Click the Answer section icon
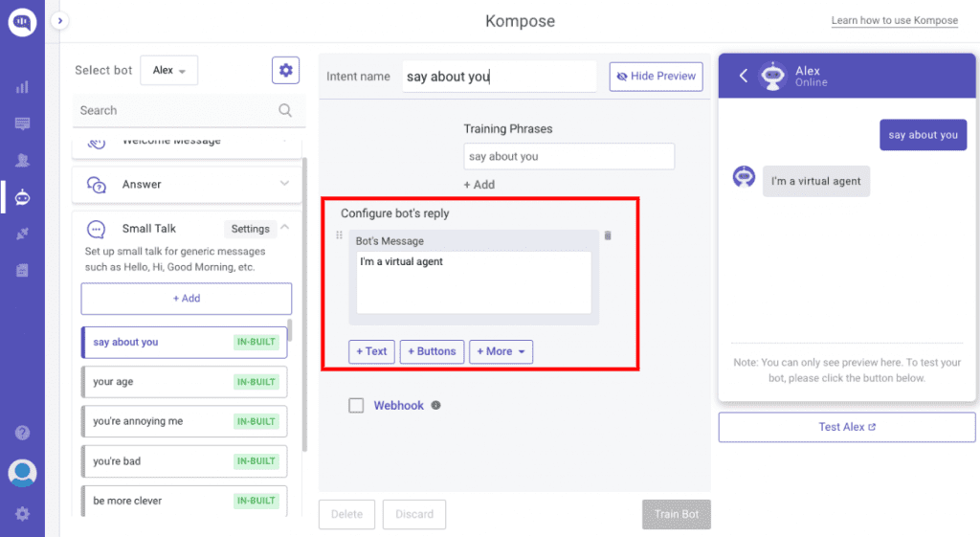980x537 pixels. click(x=97, y=185)
